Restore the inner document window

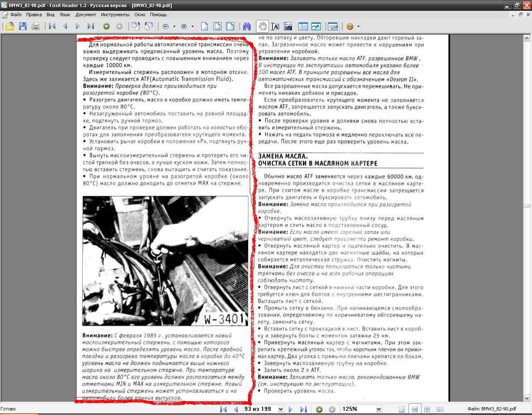click(x=520, y=15)
